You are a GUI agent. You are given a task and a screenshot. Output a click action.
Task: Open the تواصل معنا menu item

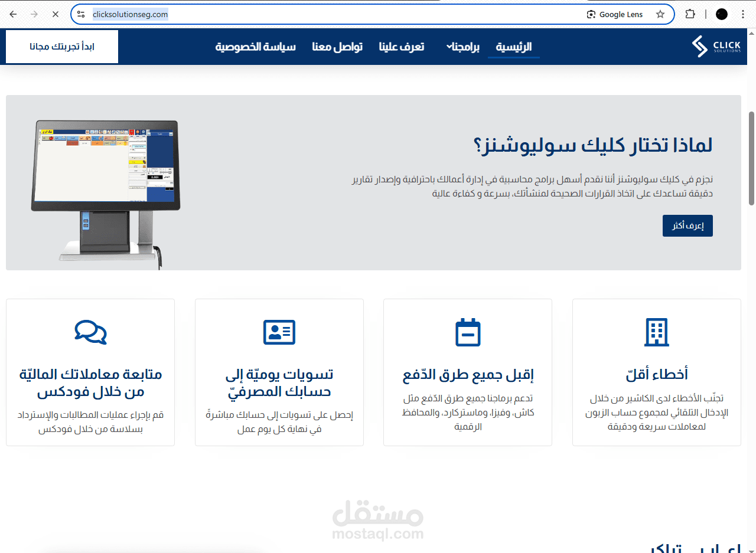tap(337, 47)
